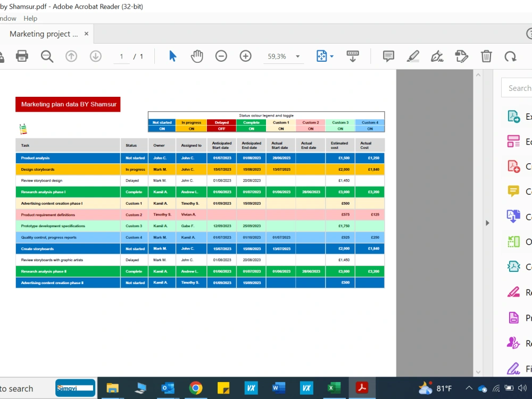Image resolution: width=532 pixels, height=399 pixels.
Task: Toggle the Delayed status from OFF to ON
Action: pyautogui.click(x=221, y=128)
